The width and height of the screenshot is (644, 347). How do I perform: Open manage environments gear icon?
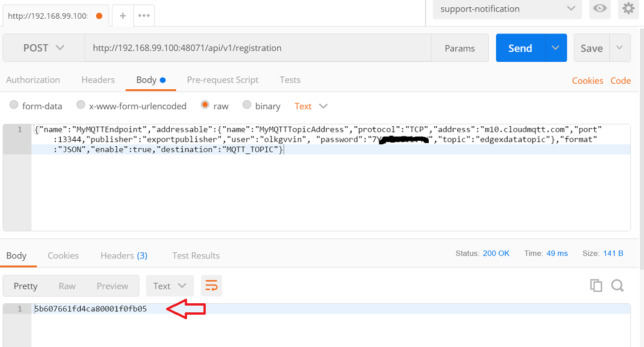(x=628, y=8)
